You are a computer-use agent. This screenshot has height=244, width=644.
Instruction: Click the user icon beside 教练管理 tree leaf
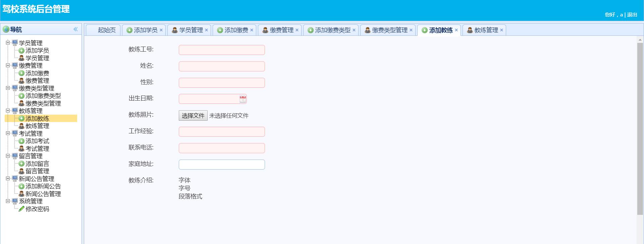pos(21,126)
